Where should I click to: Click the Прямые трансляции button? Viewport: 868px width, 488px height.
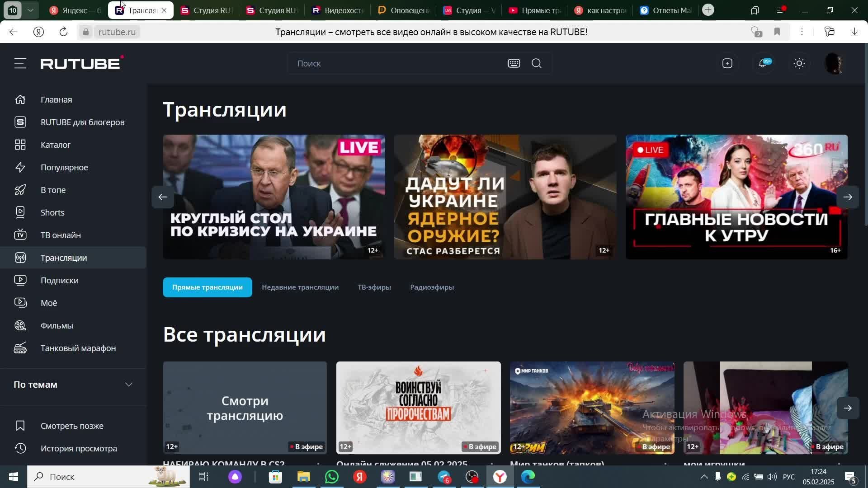coord(207,287)
